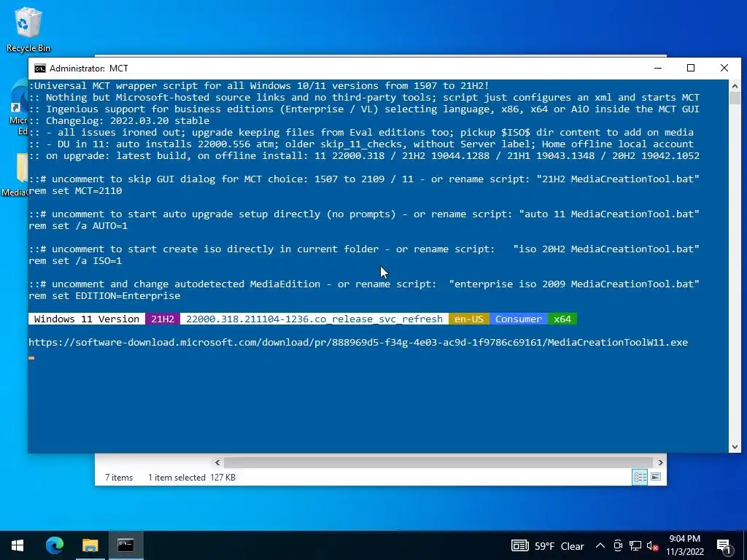The width and height of the screenshot is (747, 560).
Task: Click the Windows 11 Version label
Action: tap(87, 319)
